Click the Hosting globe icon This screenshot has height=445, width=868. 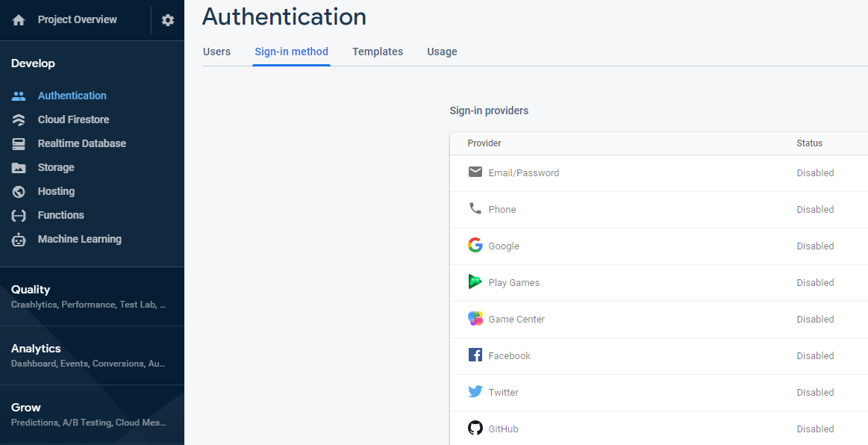tap(19, 191)
